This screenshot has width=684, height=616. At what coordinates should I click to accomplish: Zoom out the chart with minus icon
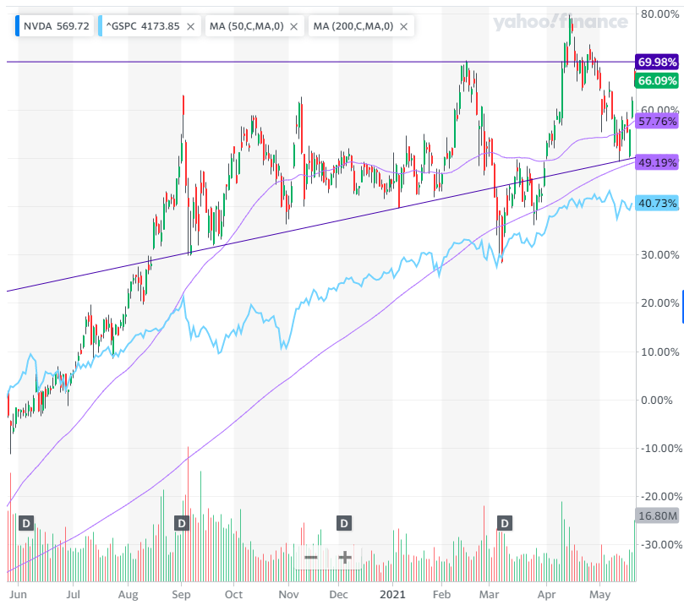click(311, 557)
